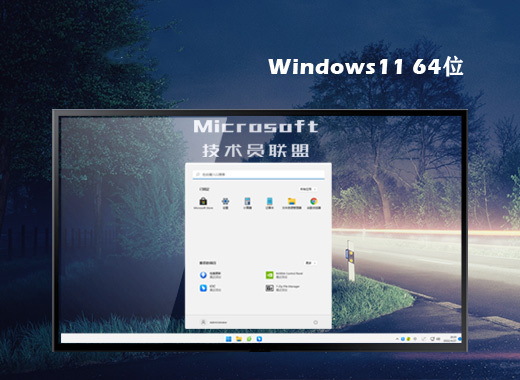
Task: Click the power button in Start menu
Action: point(315,322)
